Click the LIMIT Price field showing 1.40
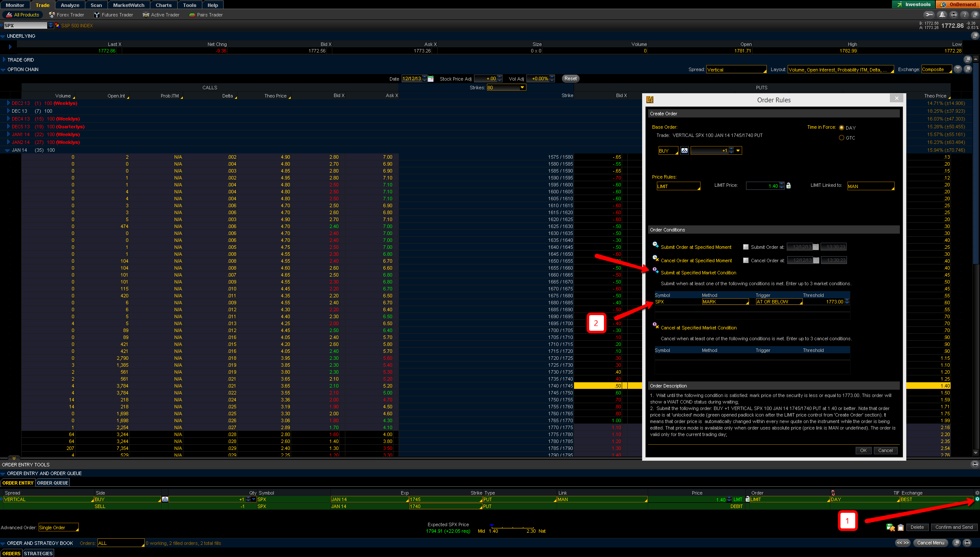Image resolution: width=980 pixels, height=557 pixels. coord(765,186)
